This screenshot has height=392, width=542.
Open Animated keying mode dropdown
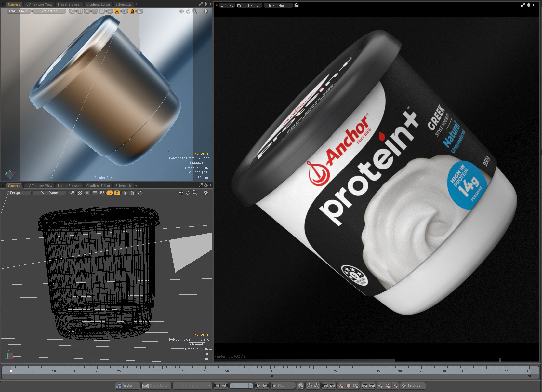(x=192, y=386)
